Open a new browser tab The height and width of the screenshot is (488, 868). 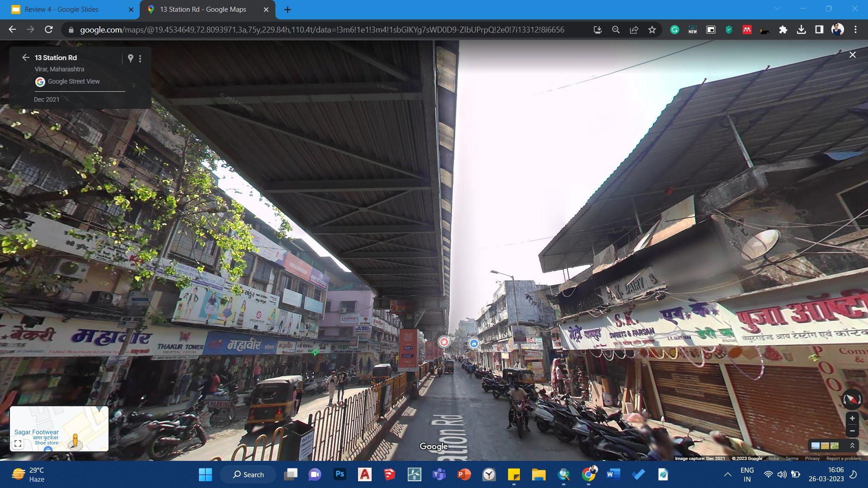(288, 9)
